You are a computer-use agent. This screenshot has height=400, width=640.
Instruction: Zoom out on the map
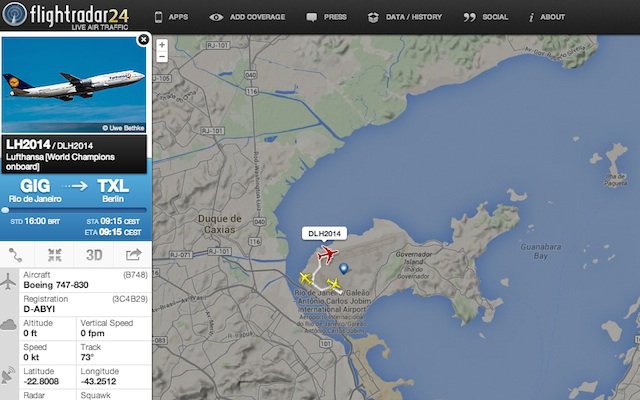[162, 56]
